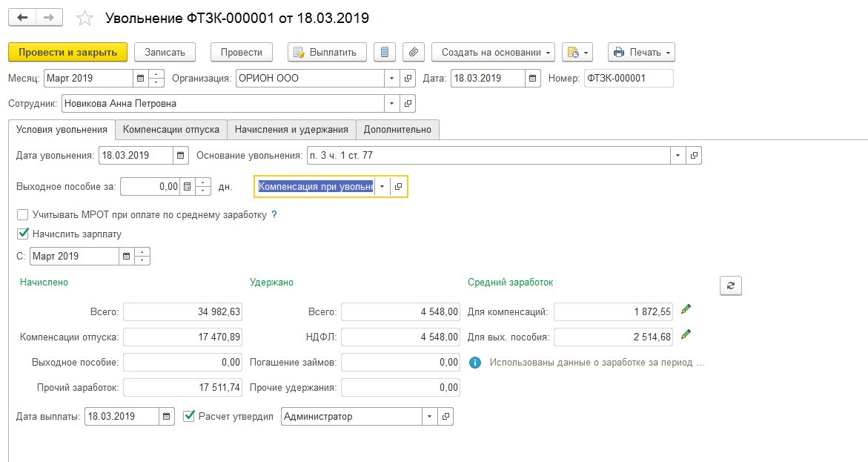
Task: Expand Основание увольнения dropdown
Action: click(x=678, y=156)
